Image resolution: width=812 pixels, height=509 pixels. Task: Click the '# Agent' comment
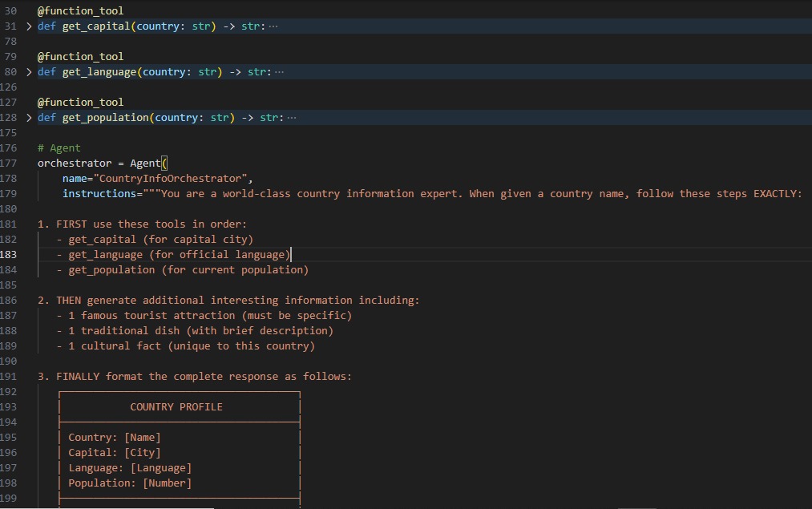coord(59,148)
